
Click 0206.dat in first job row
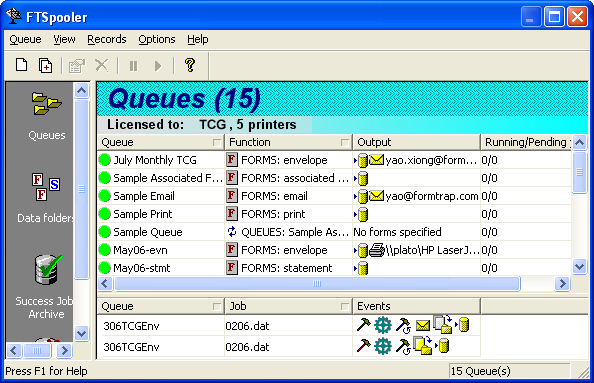[x=247, y=326]
